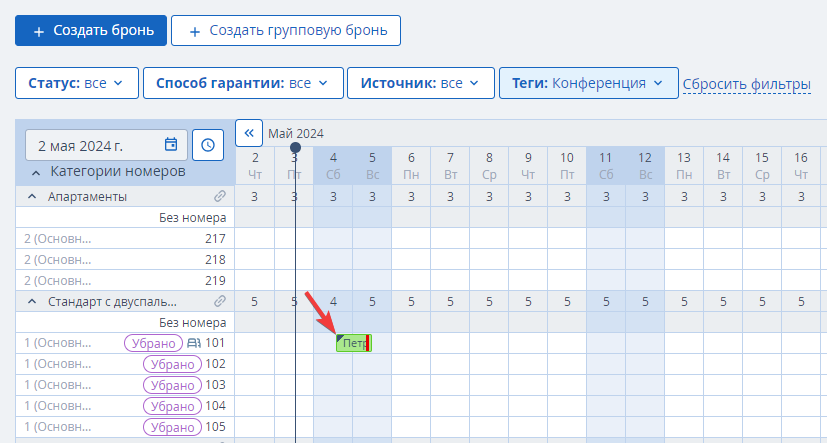Viewport: 827px width, 443px height.
Task: Click availability 4 in Стандарт row on May 4
Action: click(x=333, y=302)
